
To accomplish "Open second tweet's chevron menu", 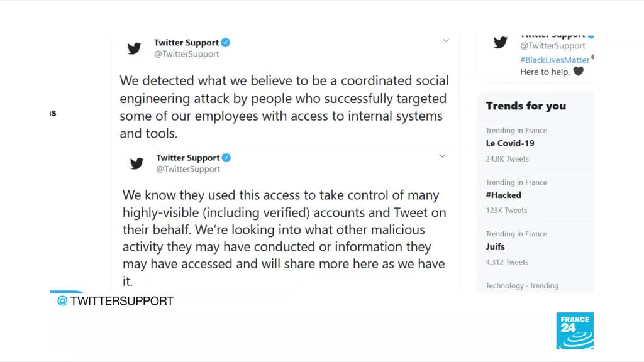I will (x=442, y=156).
